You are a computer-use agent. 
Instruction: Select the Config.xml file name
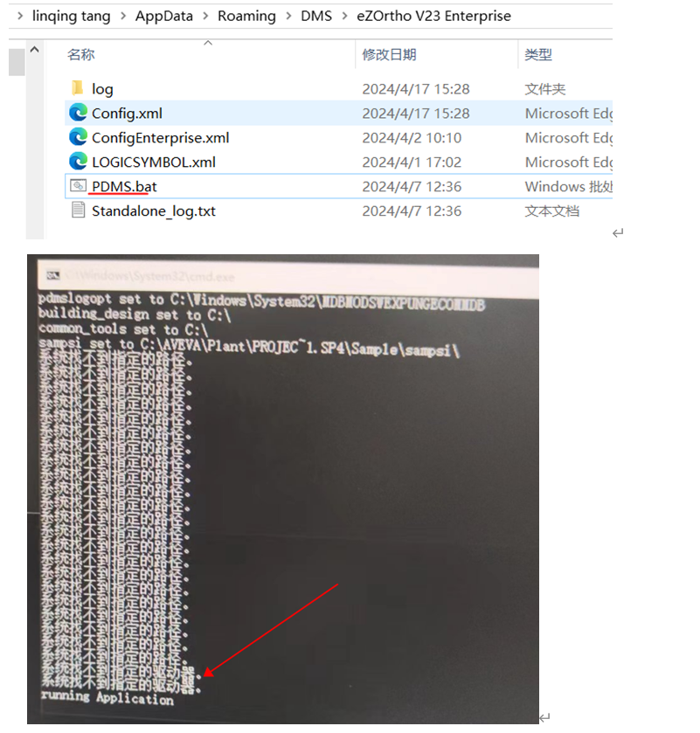pos(127,113)
